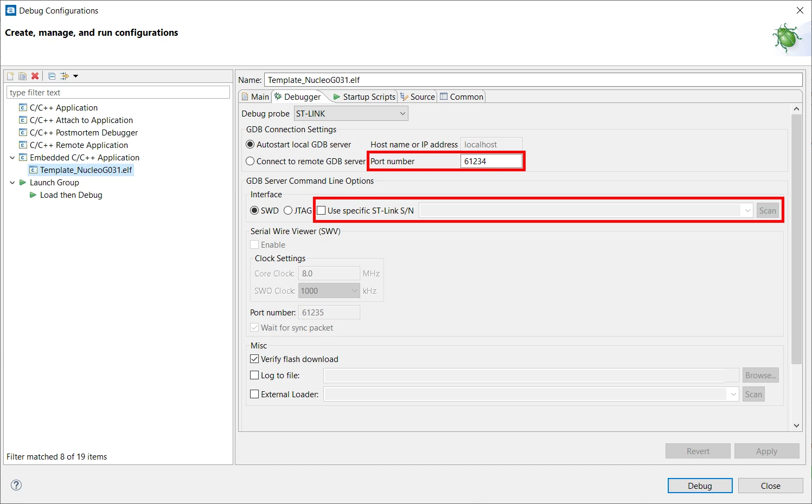
Task: Enable the Log to file checkbox
Action: click(x=254, y=375)
